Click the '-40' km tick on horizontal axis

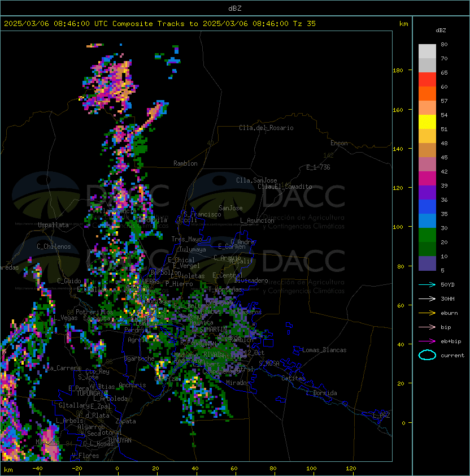tap(38, 469)
